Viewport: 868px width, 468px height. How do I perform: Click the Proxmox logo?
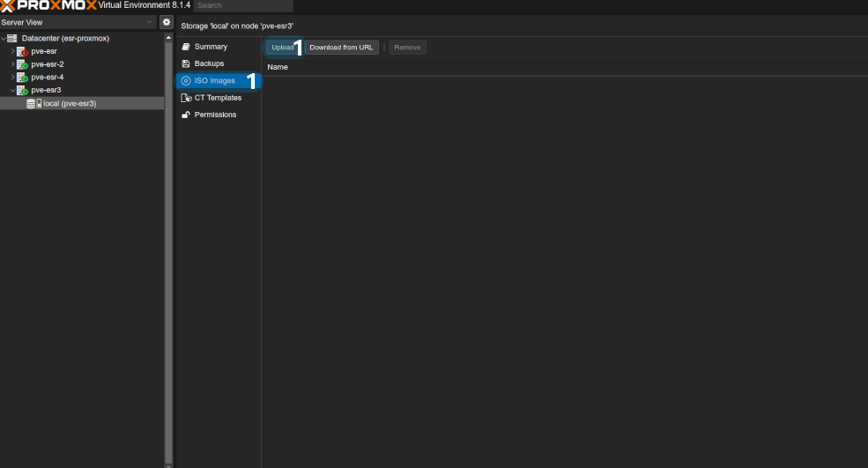coord(48,5)
